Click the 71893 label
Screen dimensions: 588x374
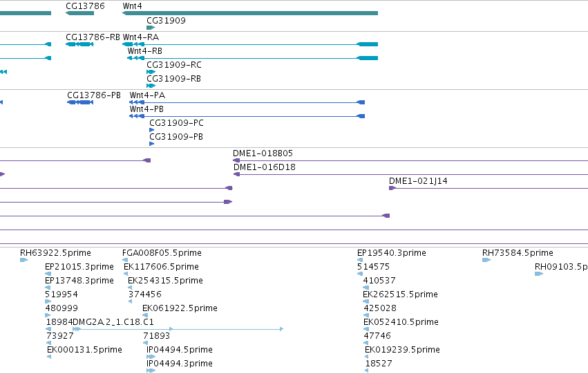pos(157,336)
